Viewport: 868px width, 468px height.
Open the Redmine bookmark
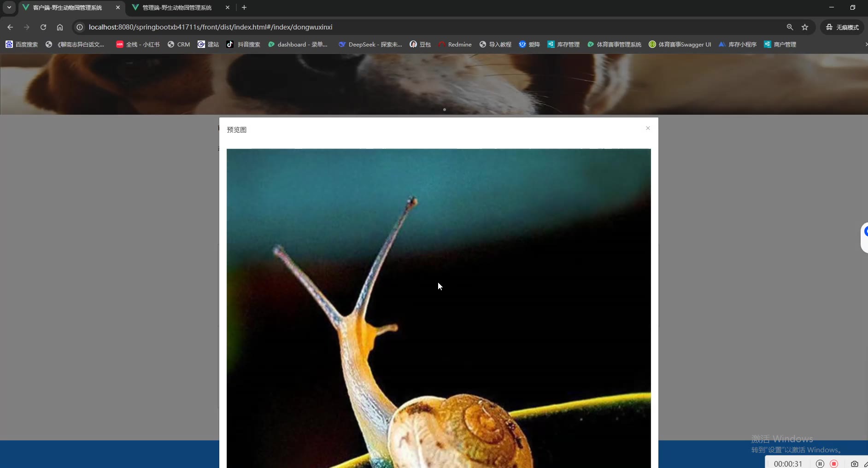pyautogui.click(x=455, y=44)
